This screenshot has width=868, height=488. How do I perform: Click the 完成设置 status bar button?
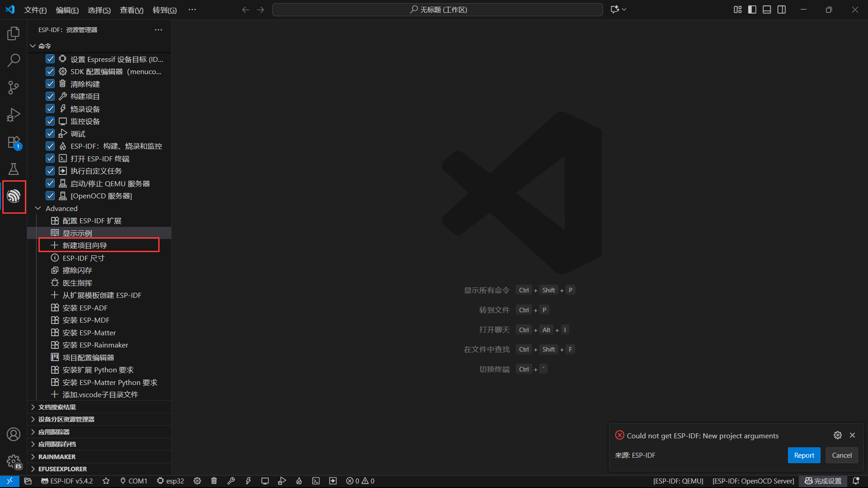(823, 481)
